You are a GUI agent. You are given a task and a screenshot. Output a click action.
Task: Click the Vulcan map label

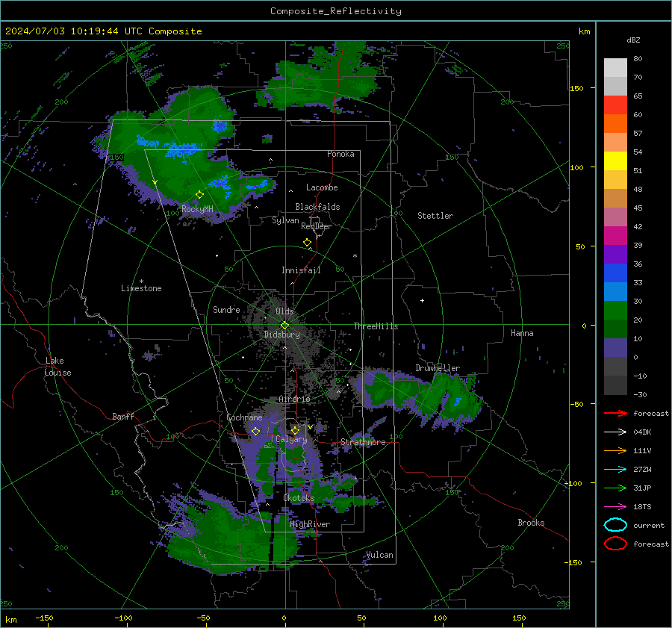point(379,555)
